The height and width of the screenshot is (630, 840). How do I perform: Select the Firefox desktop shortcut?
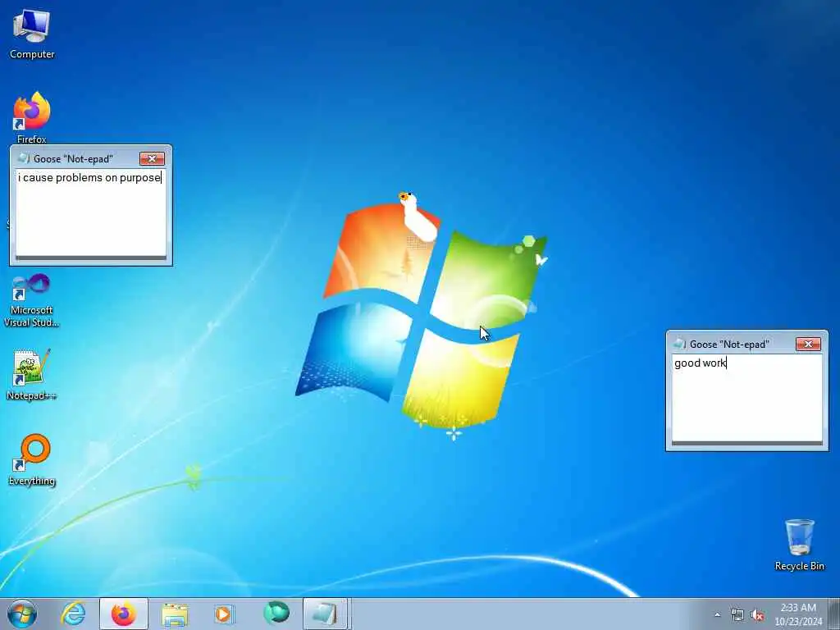coord(32,118)
